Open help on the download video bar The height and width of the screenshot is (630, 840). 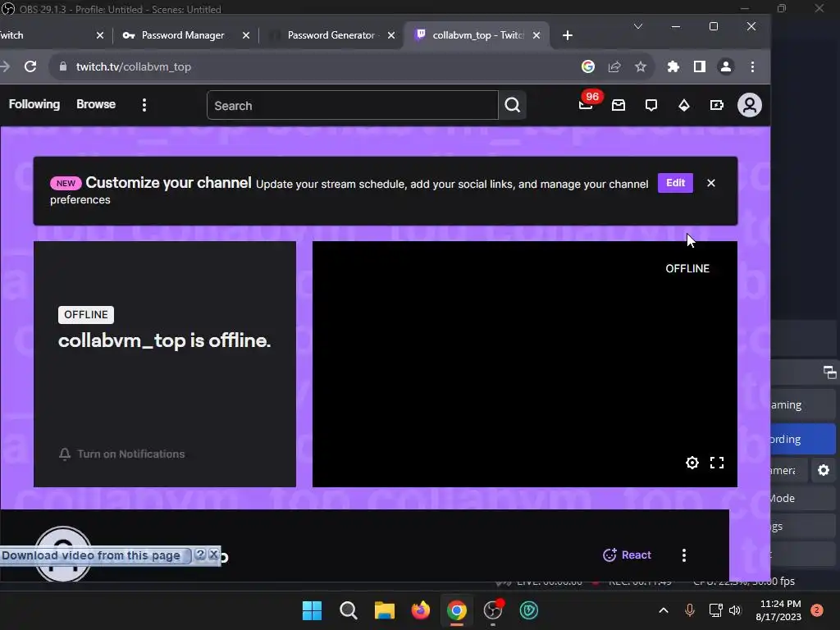(200, 555)
